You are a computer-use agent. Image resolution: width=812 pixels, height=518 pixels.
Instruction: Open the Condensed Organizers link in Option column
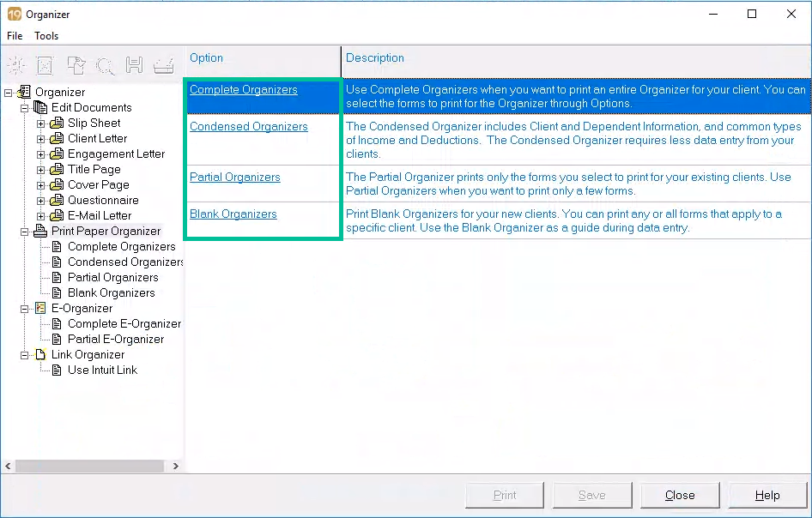249,126
